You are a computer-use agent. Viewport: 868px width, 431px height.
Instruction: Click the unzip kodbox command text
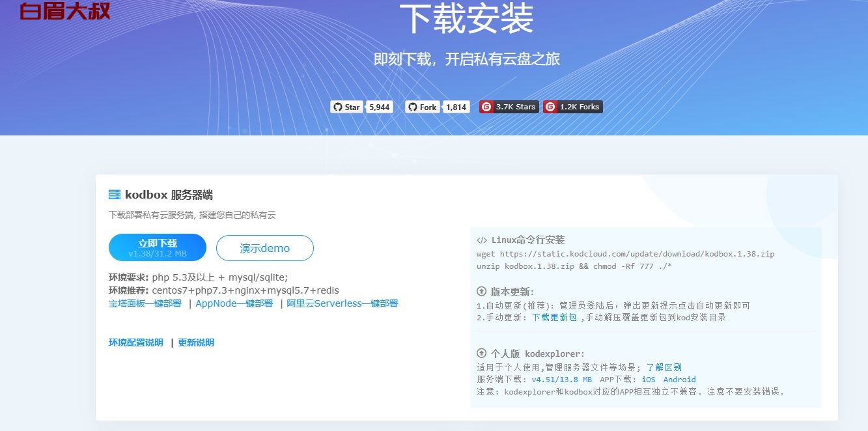tap(574, 266)
